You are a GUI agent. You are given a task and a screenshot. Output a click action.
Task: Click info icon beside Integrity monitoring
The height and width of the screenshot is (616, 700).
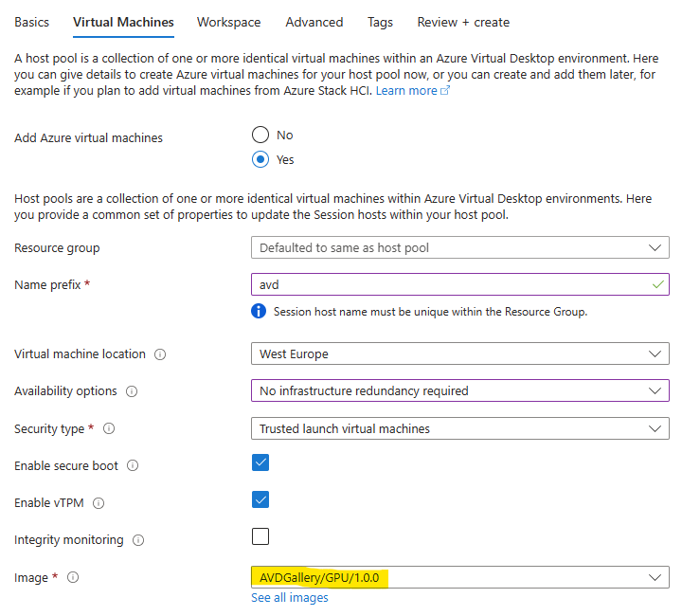[138, 540]
